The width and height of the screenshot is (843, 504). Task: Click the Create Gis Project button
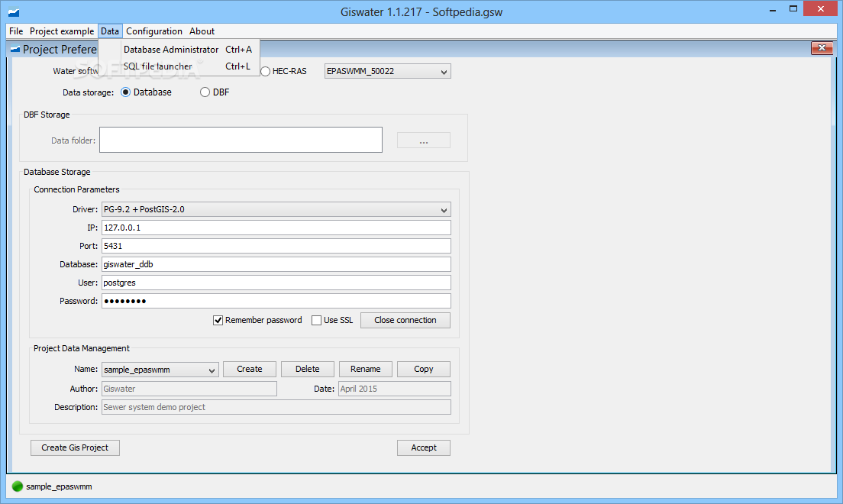coord(76,447)
